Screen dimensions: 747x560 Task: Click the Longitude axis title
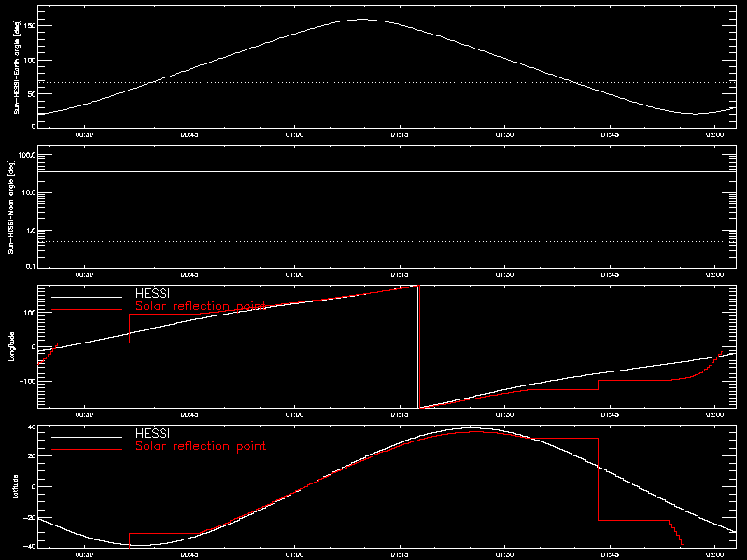pos(12,346)
